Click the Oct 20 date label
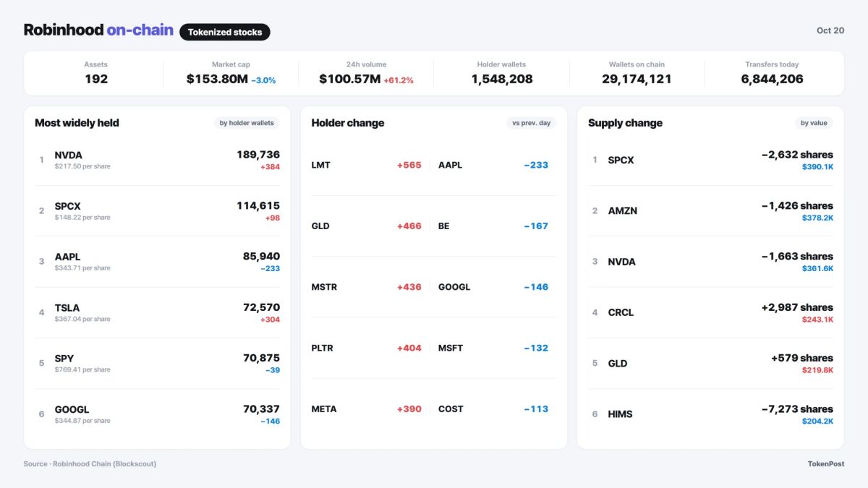The width and height of the screenshot is (868, 488). 830,30
